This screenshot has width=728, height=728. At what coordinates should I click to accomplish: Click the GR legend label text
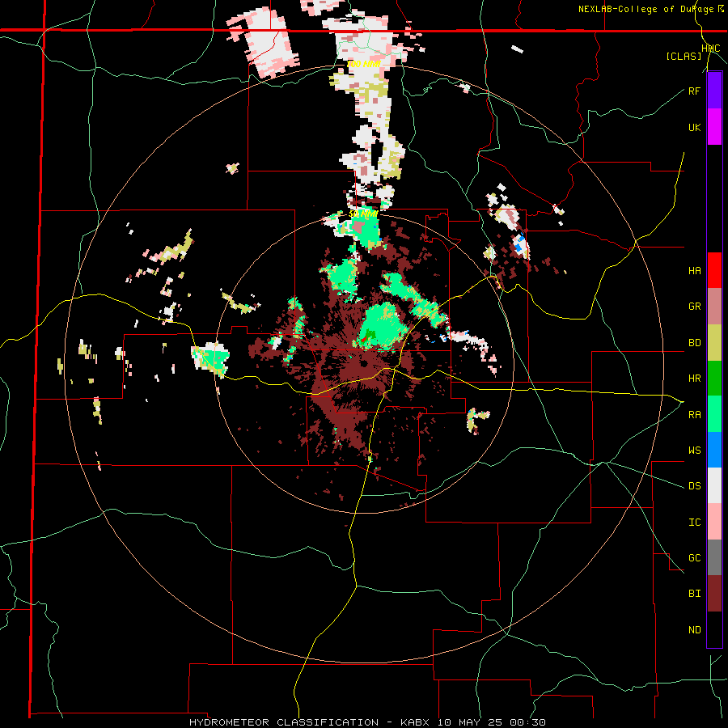click(694, 307)
